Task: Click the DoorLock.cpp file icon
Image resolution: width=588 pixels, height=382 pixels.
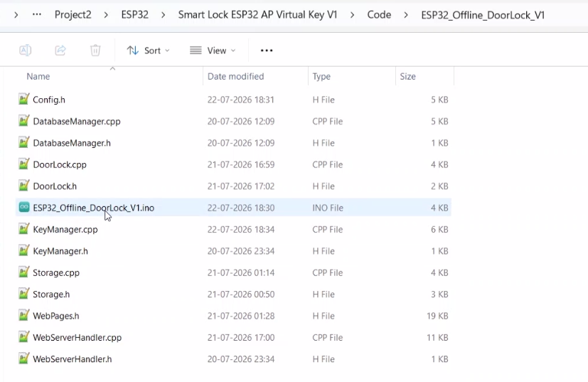Action: [23, 164]
